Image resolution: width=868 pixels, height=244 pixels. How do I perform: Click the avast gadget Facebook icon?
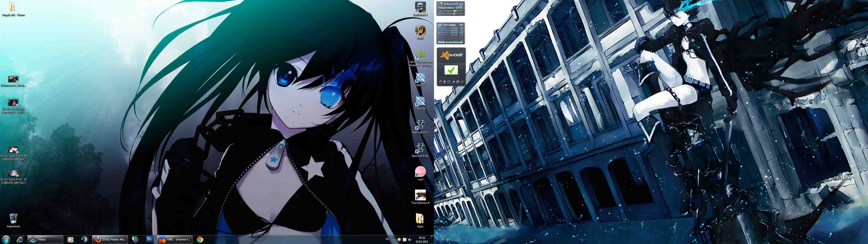458,82
